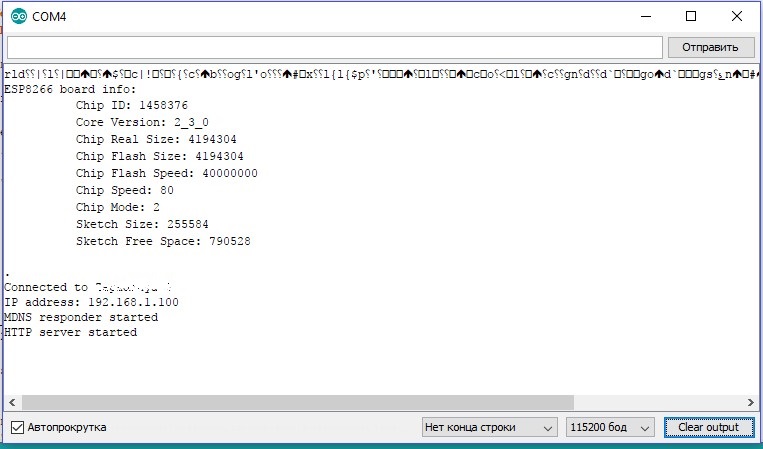Image resolution: width=763 pixels, height=449 pixels.
Task: Click the 'Chip ID: 1458376' line
Action: coord(131,105)
